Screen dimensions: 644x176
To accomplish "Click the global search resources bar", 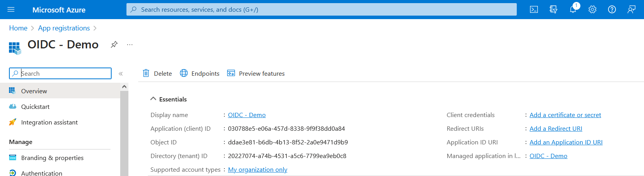I will (x=321, y=10).
